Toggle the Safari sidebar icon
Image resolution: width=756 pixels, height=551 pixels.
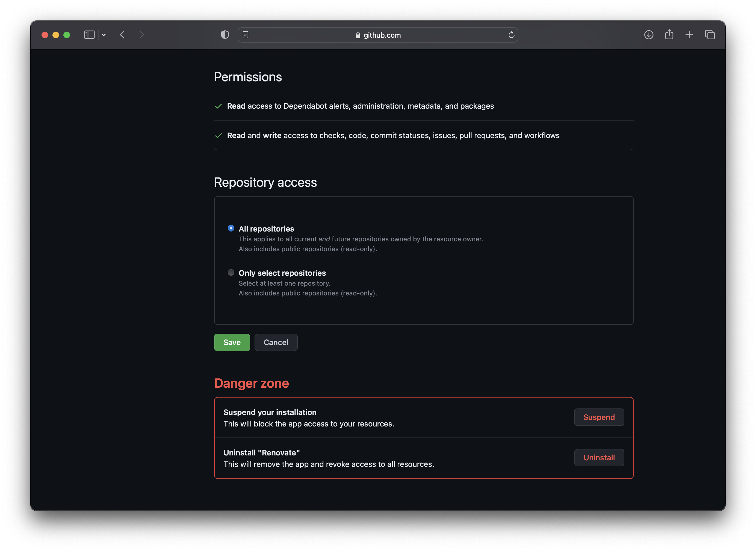[89, 35]
